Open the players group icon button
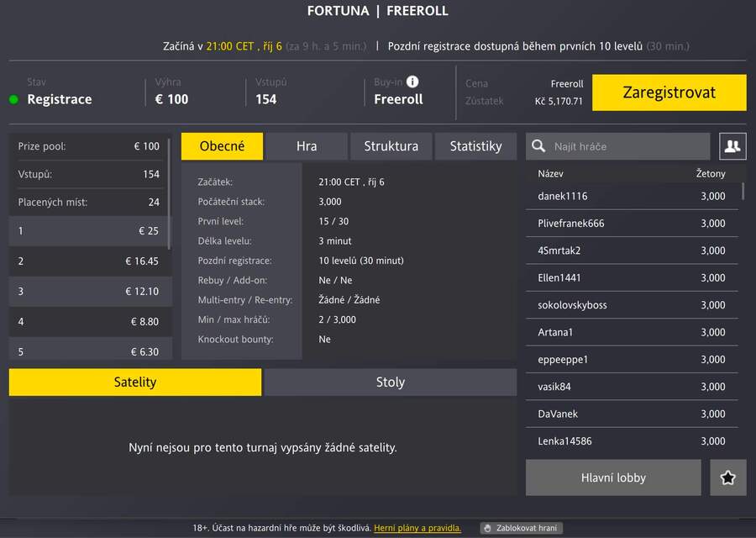Screen dimensions: 756x538 coord(732,146)
